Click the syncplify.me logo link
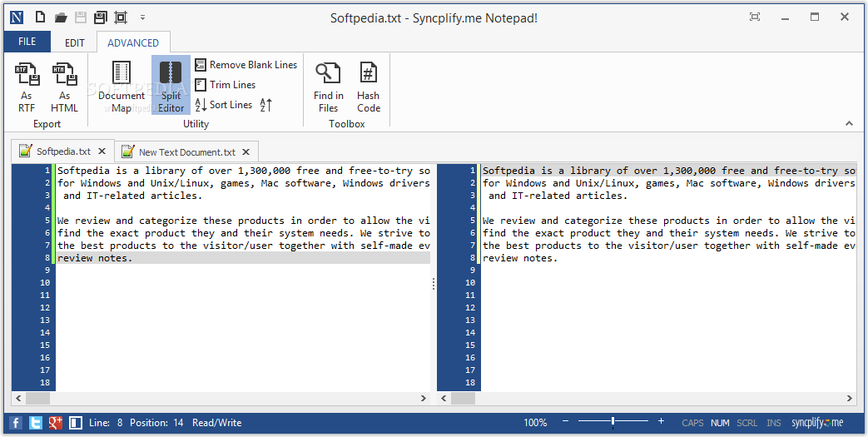 click(x=817, y=423)
